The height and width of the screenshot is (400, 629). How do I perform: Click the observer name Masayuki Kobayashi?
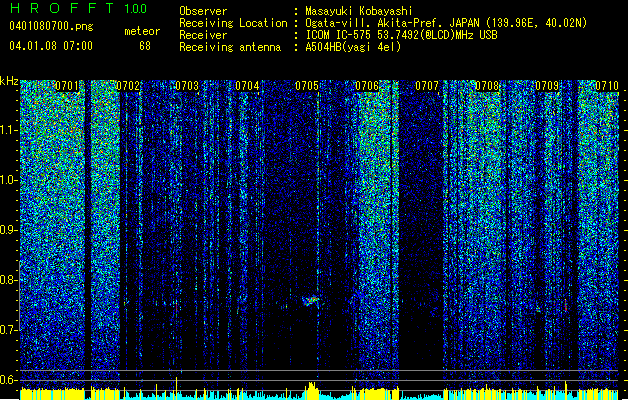[x=359, y=11]
